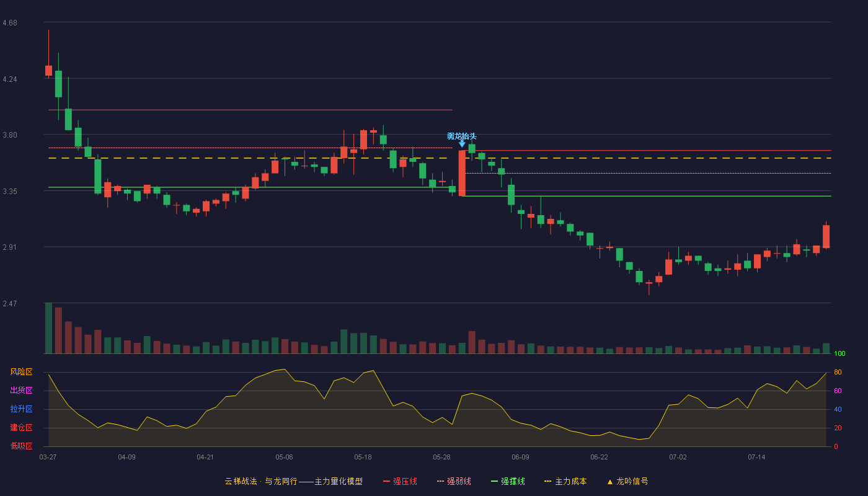Click the 3.35 price axis label
The image size is (868, 496).
coord(10,192)
